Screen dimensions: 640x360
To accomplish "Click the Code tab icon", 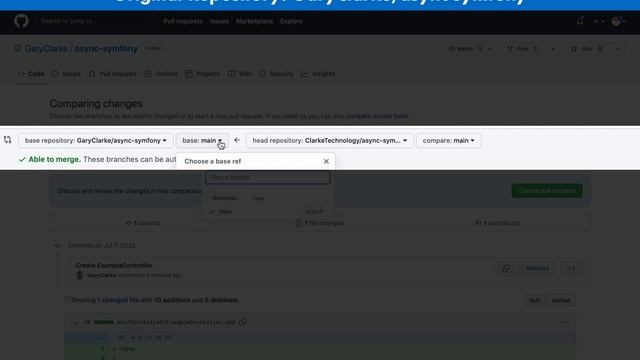I will [21, 74].
